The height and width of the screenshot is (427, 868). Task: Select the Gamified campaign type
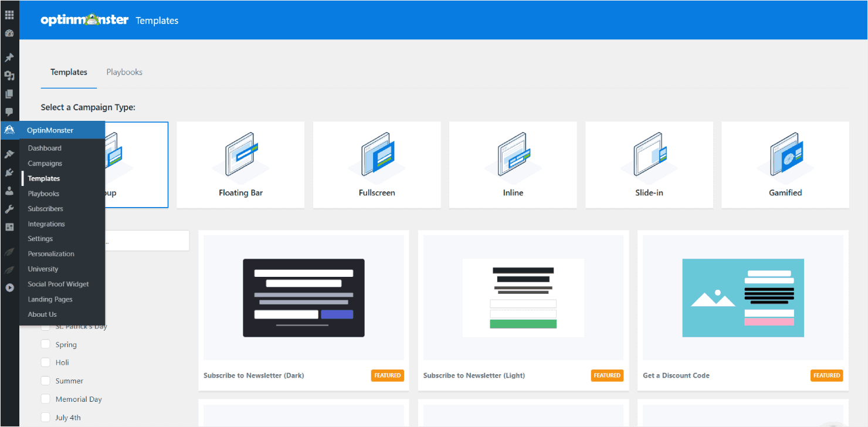(x=785, y=164)
